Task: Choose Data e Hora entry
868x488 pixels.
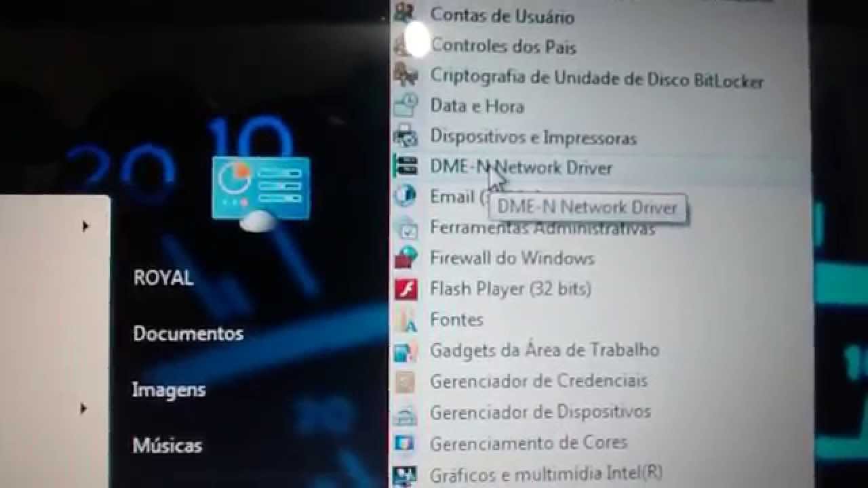Action: tap(477, 106)
